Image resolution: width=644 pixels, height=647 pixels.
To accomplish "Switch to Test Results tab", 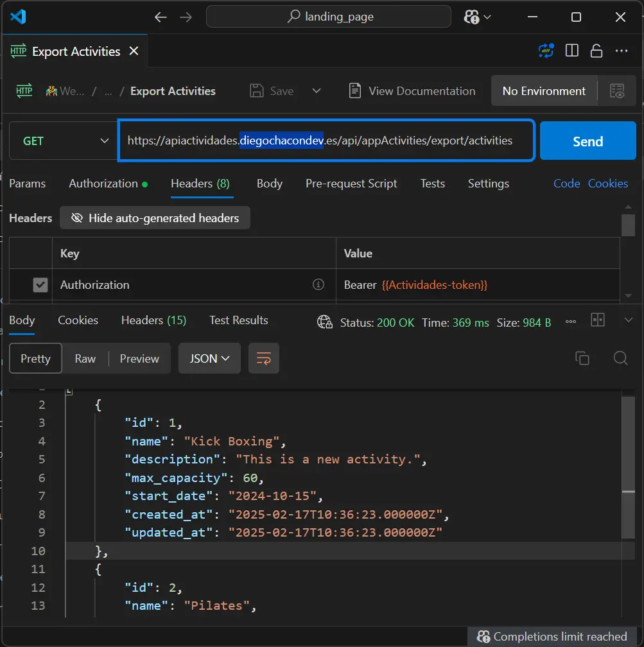I will click(x=238, y=320).
